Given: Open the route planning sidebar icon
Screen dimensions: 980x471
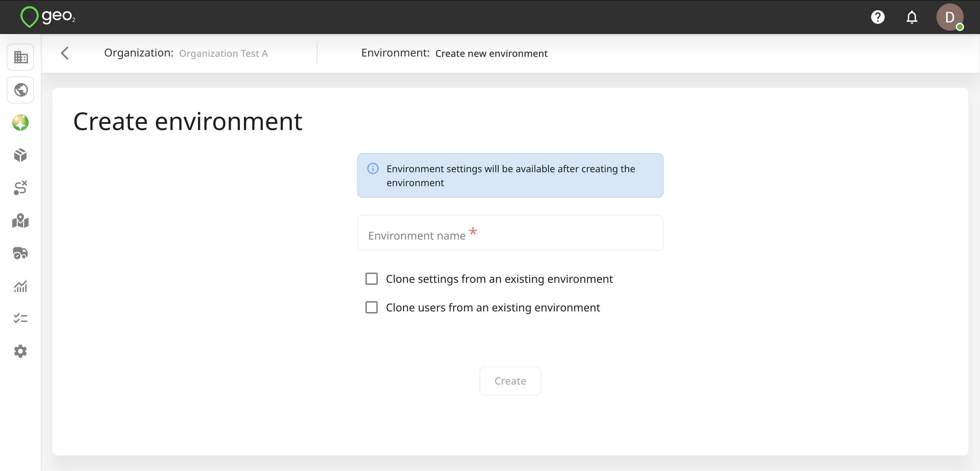Looking at the screenshot, I should [20, 188].
